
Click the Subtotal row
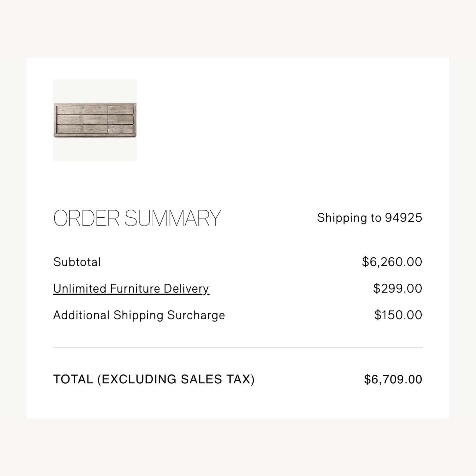point(238,261)
